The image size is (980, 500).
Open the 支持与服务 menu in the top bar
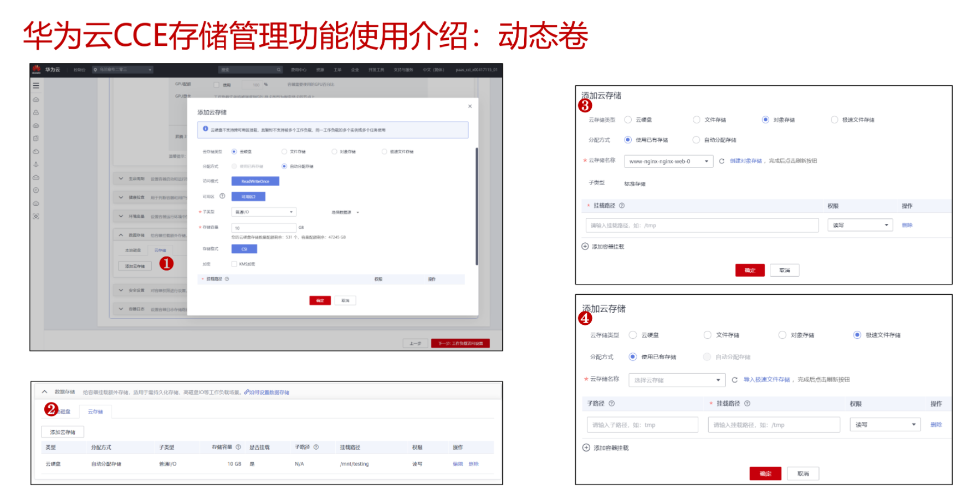(x=403, y=70)
